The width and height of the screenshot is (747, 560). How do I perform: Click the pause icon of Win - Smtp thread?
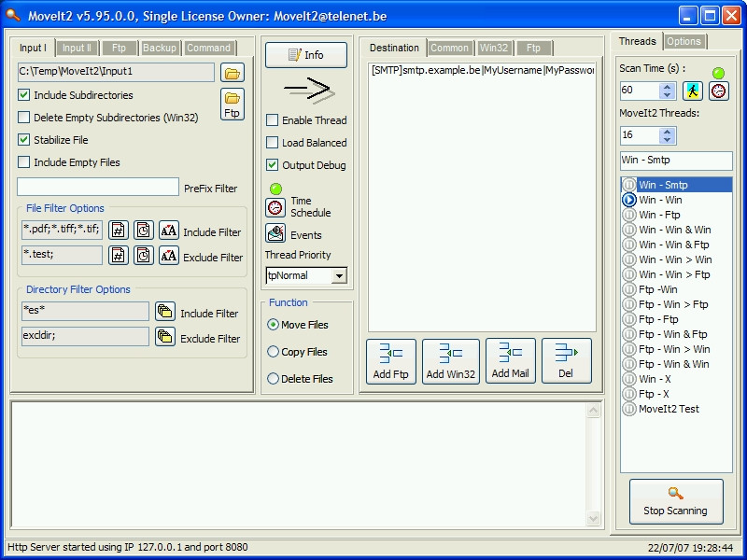coord(629,185)
